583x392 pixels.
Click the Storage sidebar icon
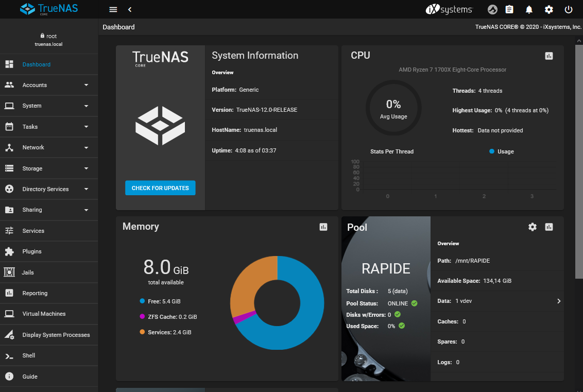9,168
